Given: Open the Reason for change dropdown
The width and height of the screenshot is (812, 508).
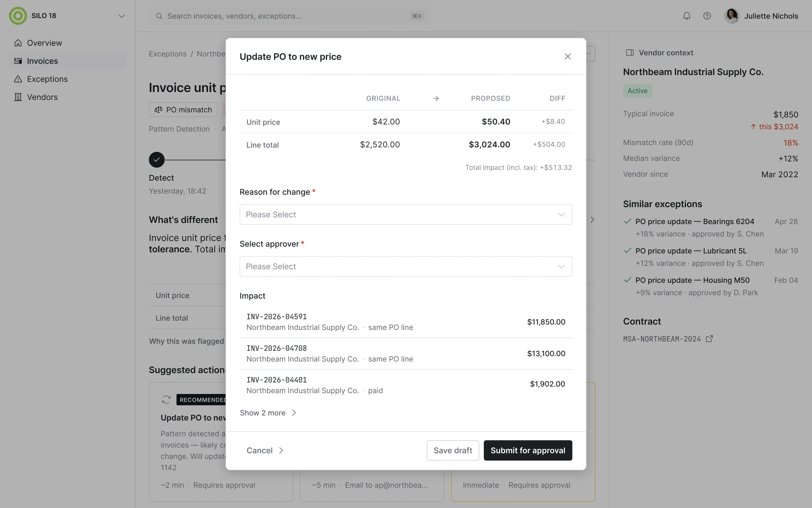Looking at the screenshot, I should point(406,215).
